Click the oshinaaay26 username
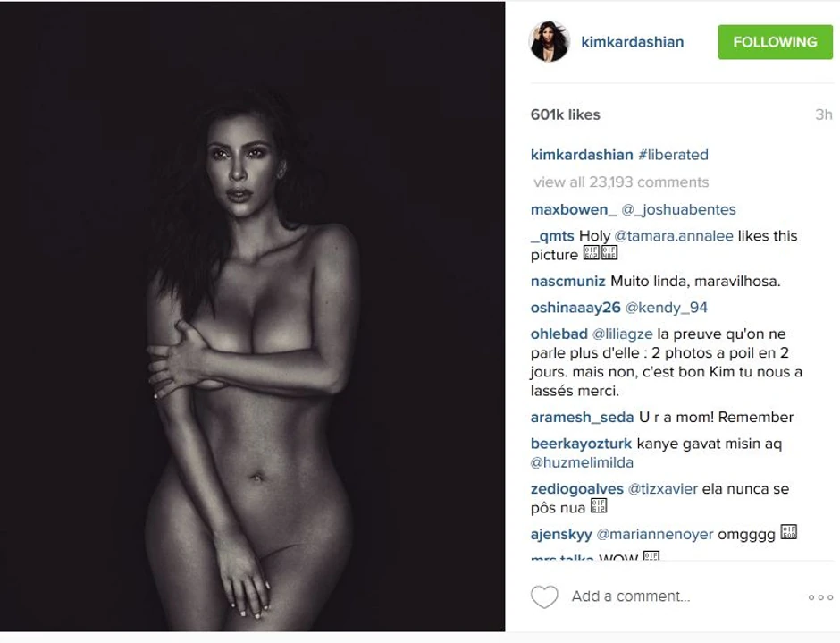 [x=575, y=308]
